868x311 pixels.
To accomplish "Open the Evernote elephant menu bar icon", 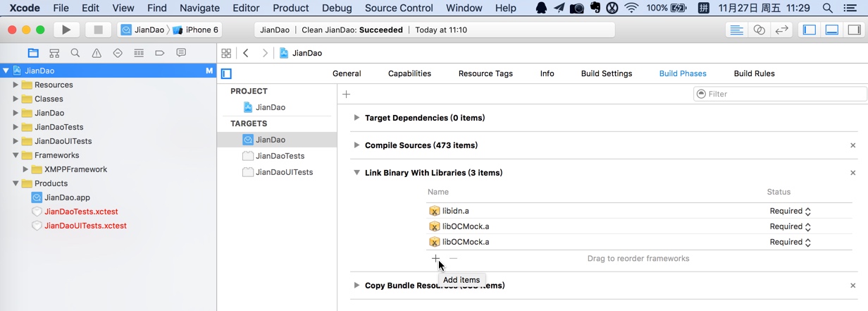I will [595, 8].
